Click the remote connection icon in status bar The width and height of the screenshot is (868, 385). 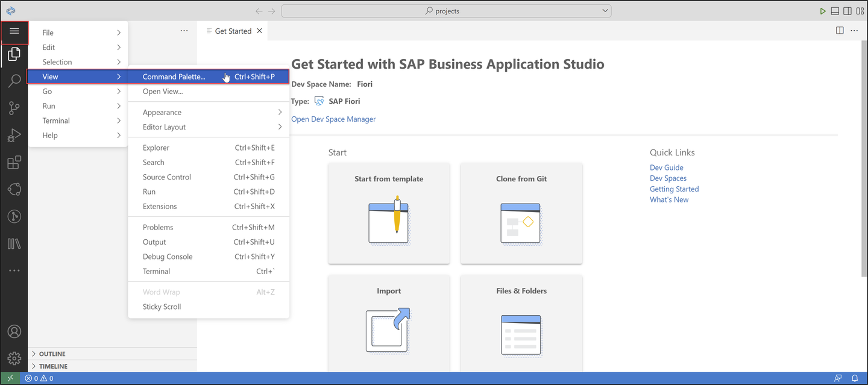[x=10, y=378]
